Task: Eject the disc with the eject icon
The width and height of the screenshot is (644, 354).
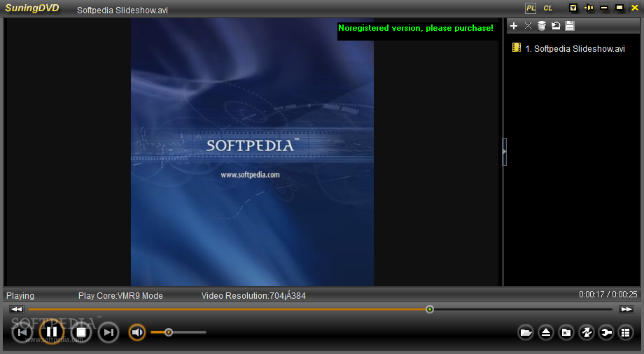Action: click(546, 332)
